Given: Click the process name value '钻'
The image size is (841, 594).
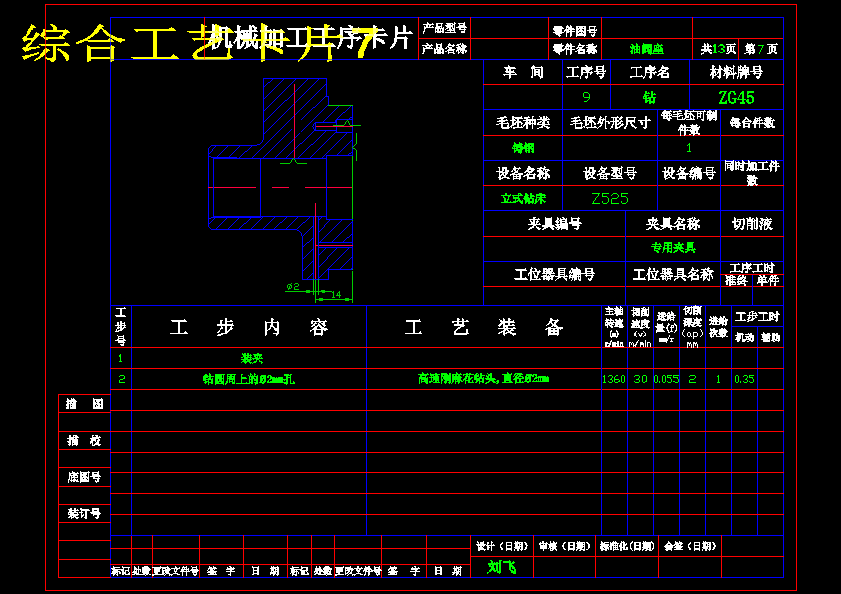Looking at the screenshot, I should (650, 97).
